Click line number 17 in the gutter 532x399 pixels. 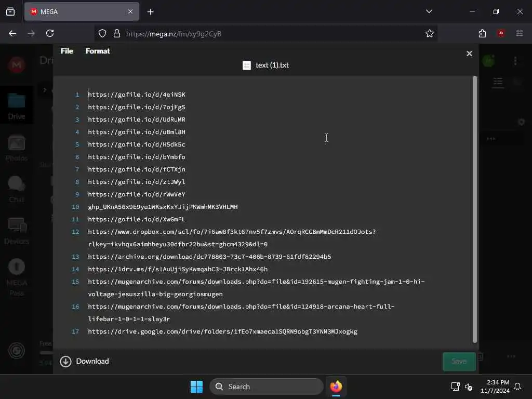click(75, 331)
